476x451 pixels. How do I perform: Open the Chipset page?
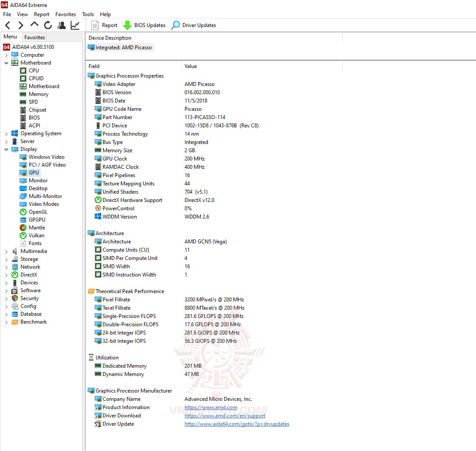click(38, 110)
